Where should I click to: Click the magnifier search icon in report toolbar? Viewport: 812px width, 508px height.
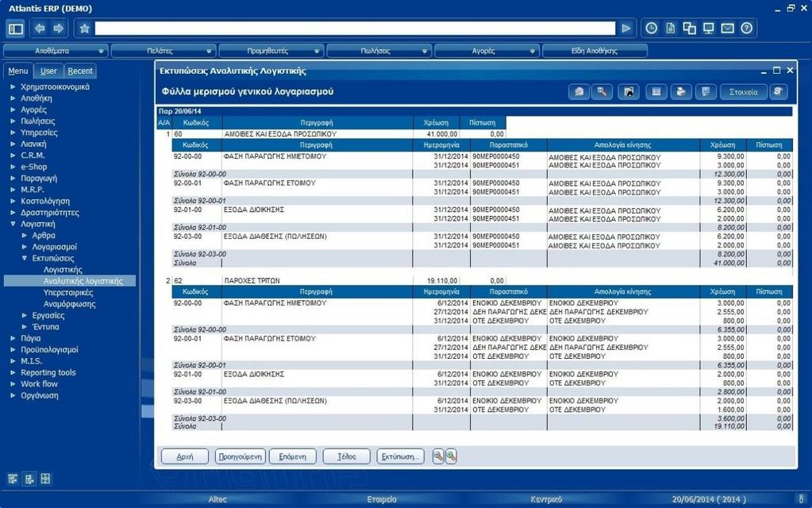[602, 91]
